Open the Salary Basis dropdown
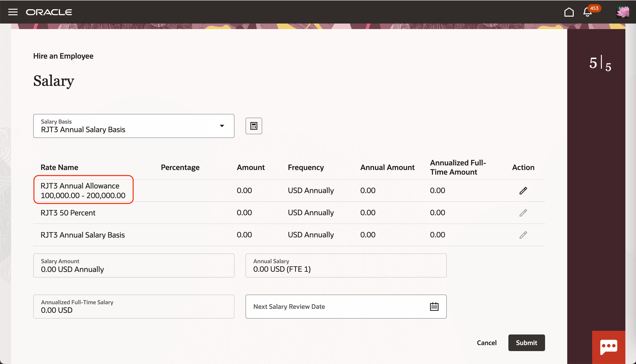This screenshot has height=364, width=636. 222,126
